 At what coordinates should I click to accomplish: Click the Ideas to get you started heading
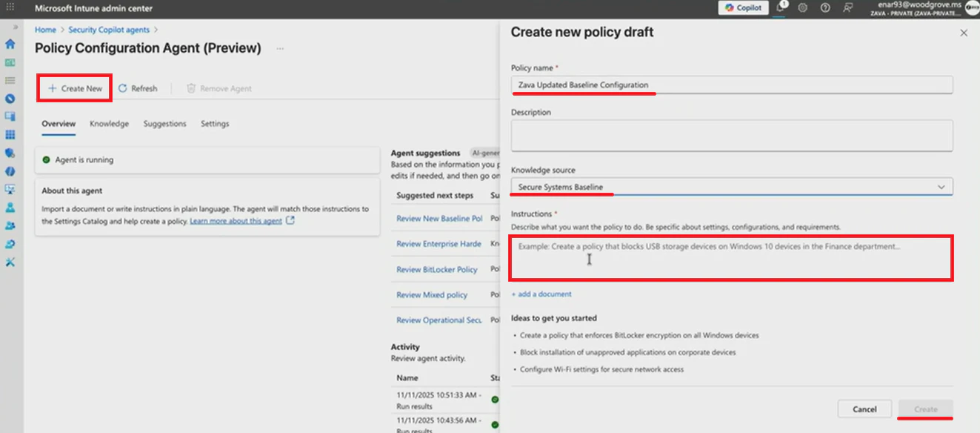coord(554,318)
